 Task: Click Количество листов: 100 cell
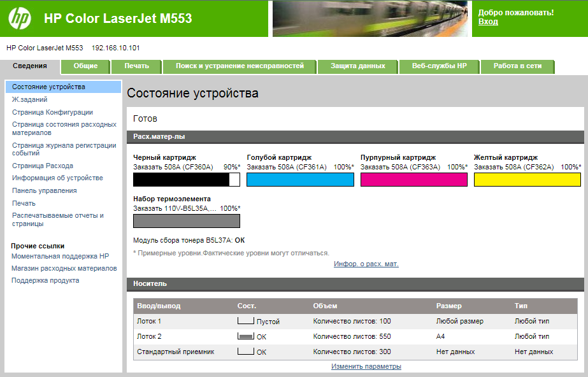tap(352, 321)
